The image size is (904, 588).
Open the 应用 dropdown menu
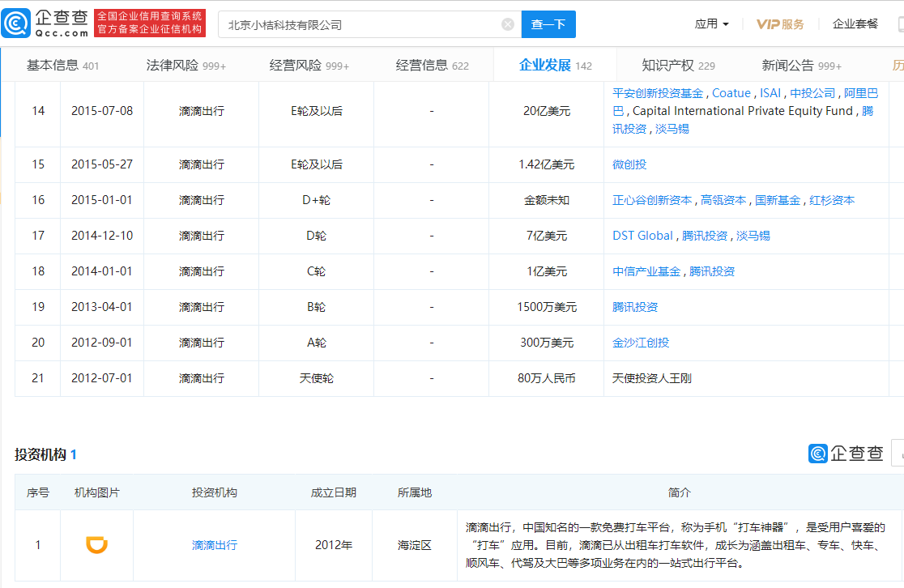711,24
